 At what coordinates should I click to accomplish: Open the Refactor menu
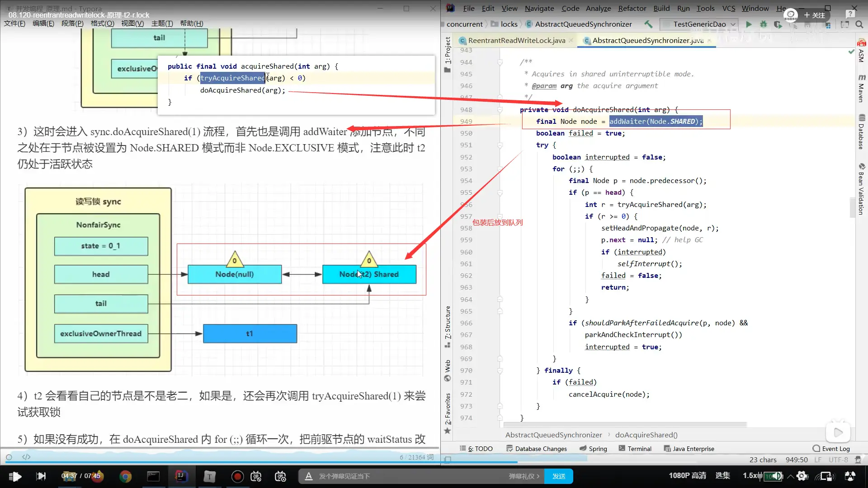click(632, 8)
